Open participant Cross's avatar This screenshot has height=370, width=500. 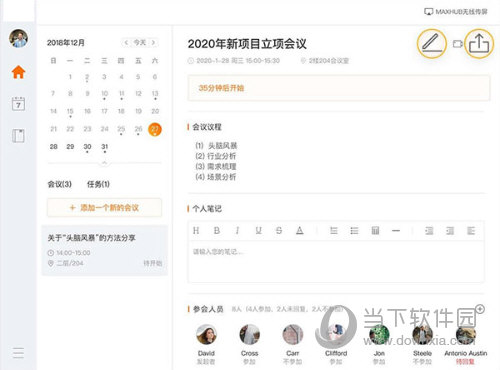(x=250, y=334)
